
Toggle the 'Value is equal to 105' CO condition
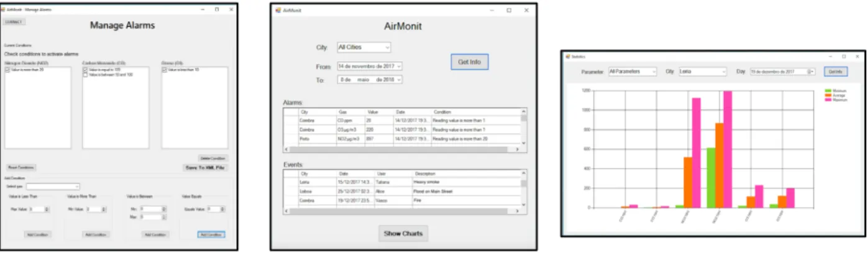[85, 70]
